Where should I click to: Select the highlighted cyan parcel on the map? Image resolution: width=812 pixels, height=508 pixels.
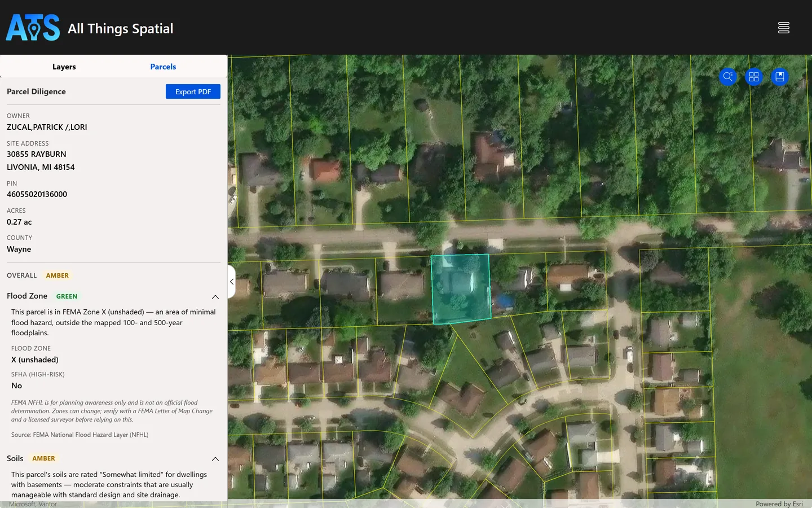point(461,288)
